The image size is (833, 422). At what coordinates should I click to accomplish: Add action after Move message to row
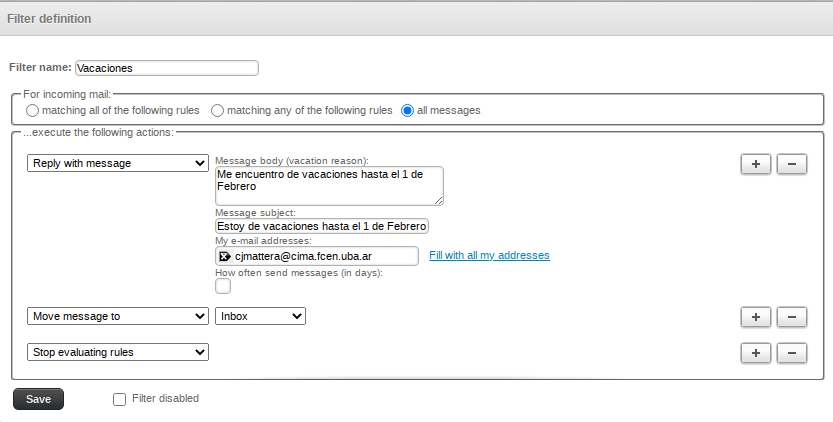(x=755, y=317)
